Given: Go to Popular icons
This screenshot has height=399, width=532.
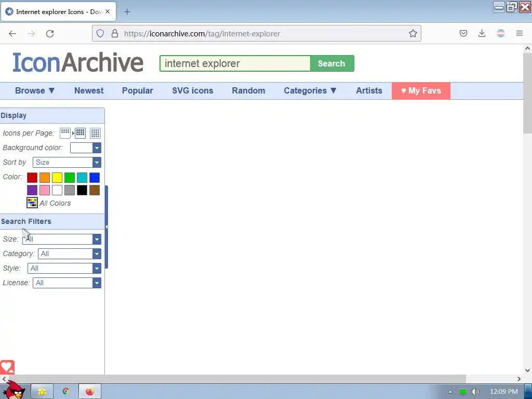Looking at the screenshot, I should coord(137,90).
